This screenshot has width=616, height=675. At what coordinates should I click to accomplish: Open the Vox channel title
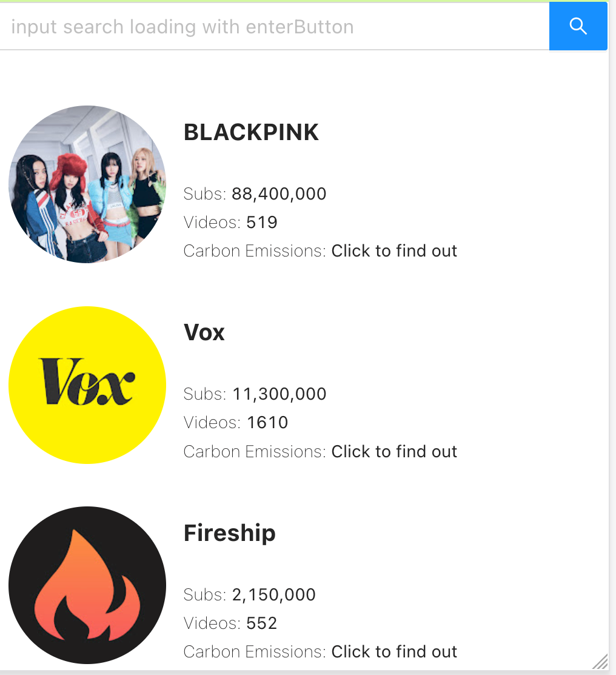pos(204,332)
